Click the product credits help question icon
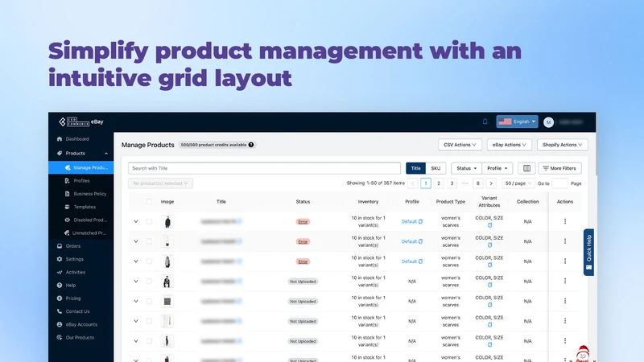This screenshot has height=362, width=644. 251,145
